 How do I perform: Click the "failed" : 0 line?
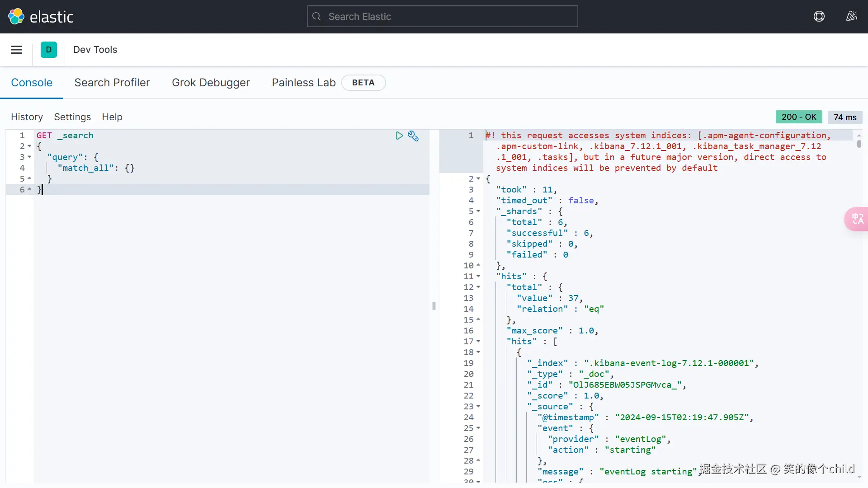click(x=537, y=255)
